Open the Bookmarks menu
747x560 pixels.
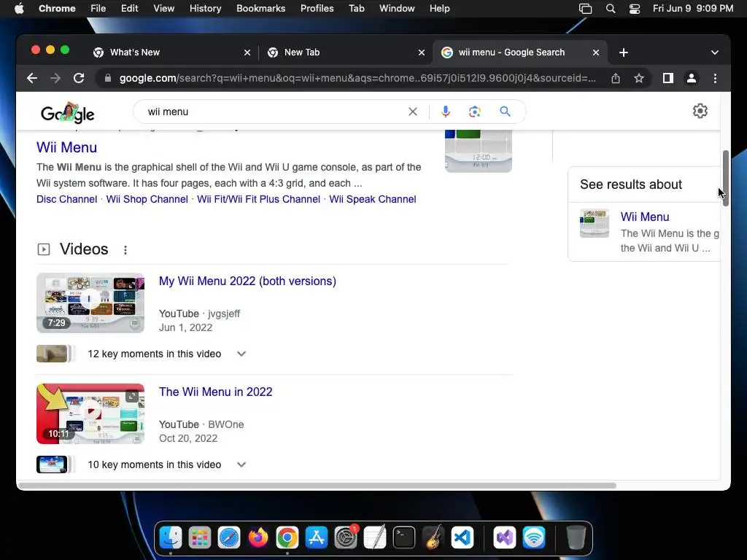pyautogui.click(x=260, y=9)
